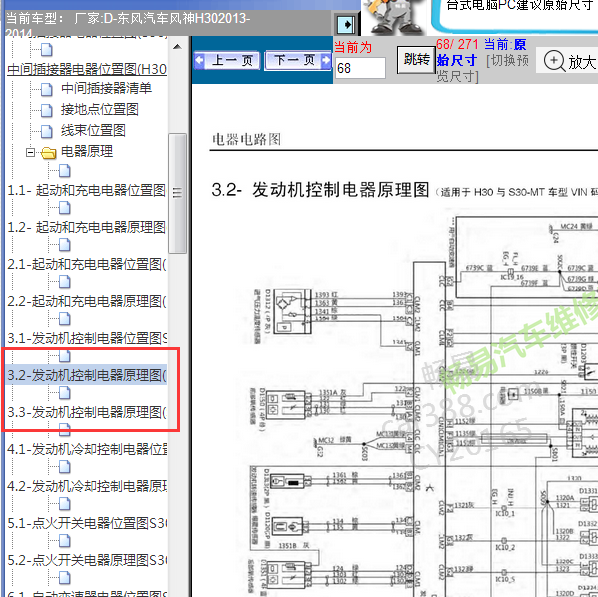Collapse the 电器原理 folder node
The height and width of the screenshot is (597, 598).
click(31, 153)
